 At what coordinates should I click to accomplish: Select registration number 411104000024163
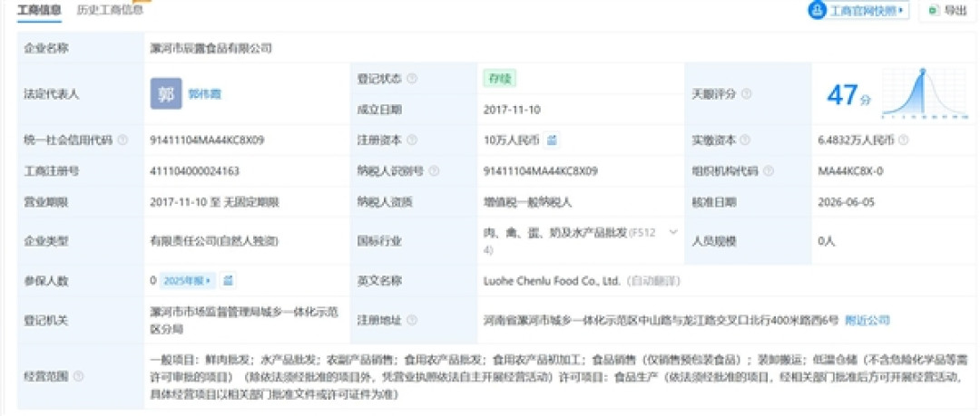(x=195, y=171)
